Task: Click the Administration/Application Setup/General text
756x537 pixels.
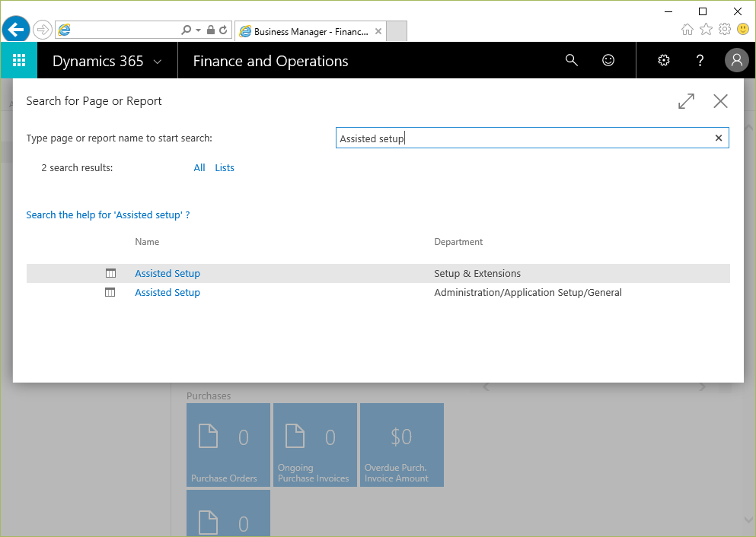Action: [528, 293]
